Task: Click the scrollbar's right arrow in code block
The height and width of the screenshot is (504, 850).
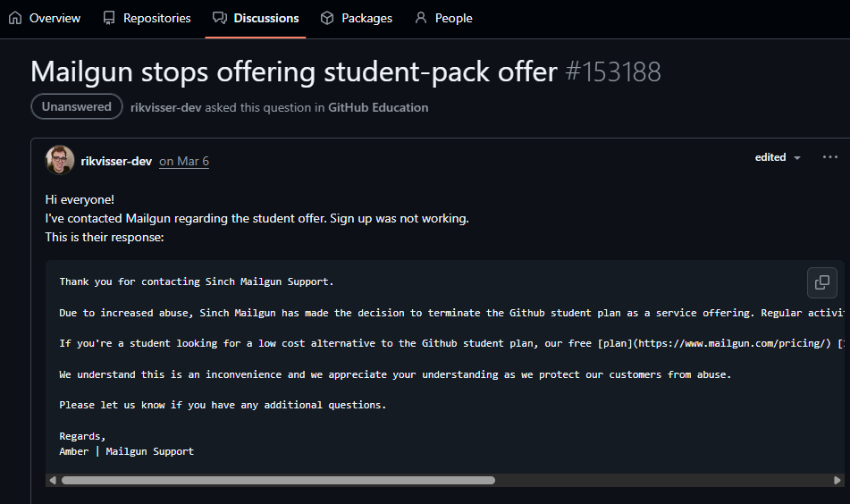Action: [837, 480]
